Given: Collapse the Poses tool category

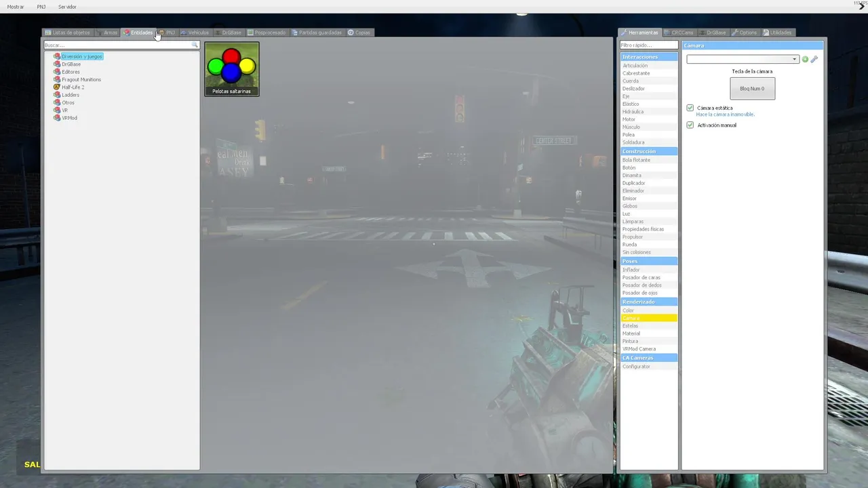Looking at the screenshot, I should coord(649,261).
